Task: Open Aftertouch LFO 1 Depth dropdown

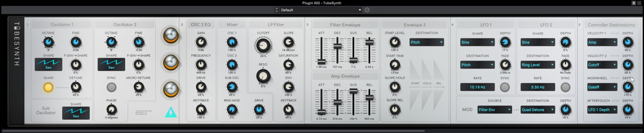Action: [602, 110]
